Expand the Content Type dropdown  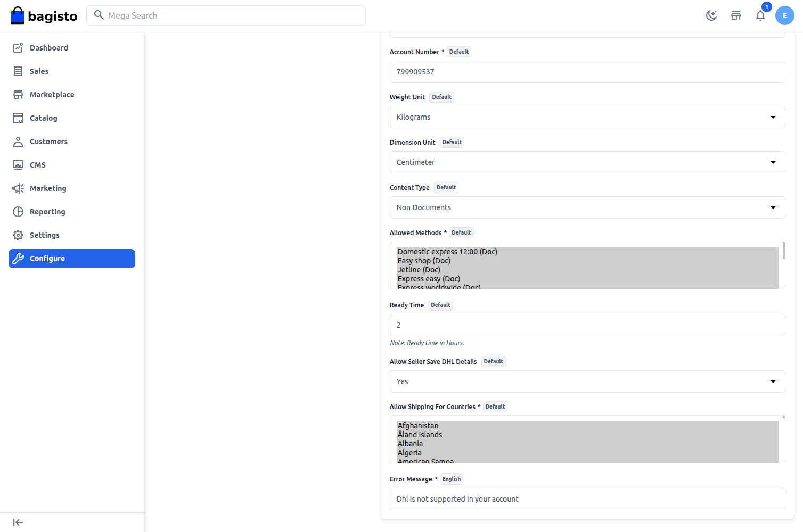point(587,207)
